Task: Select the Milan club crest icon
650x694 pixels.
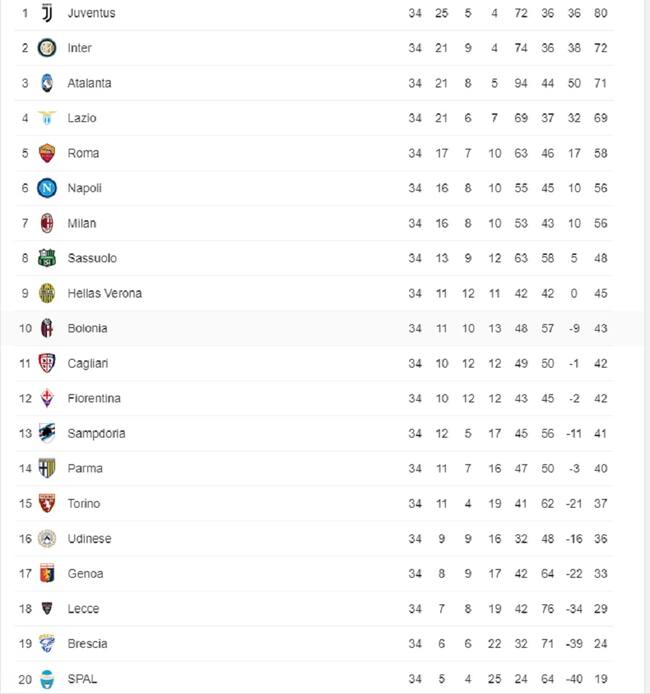Action: (x=47, y=223)
